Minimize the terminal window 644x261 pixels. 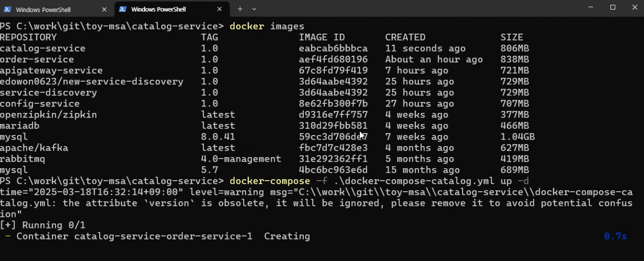590,8
